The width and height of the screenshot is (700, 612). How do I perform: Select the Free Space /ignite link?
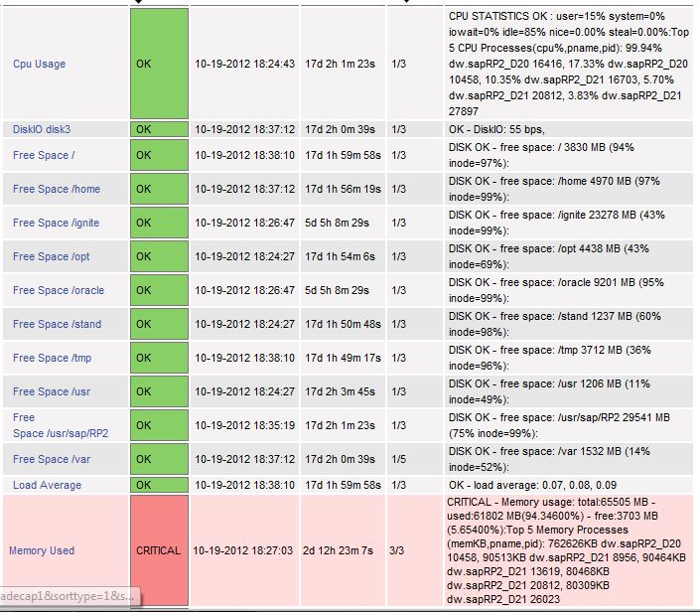pyautogui.click(x=57, y=223)
